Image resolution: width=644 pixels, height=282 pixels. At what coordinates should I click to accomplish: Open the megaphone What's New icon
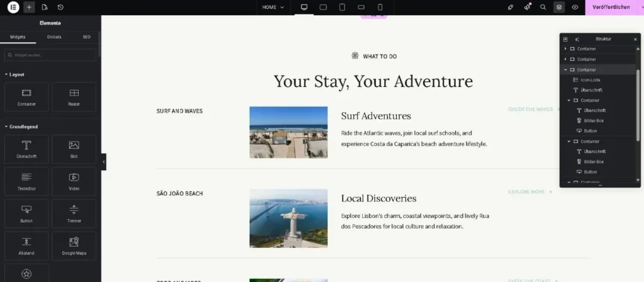coord(528,7)
